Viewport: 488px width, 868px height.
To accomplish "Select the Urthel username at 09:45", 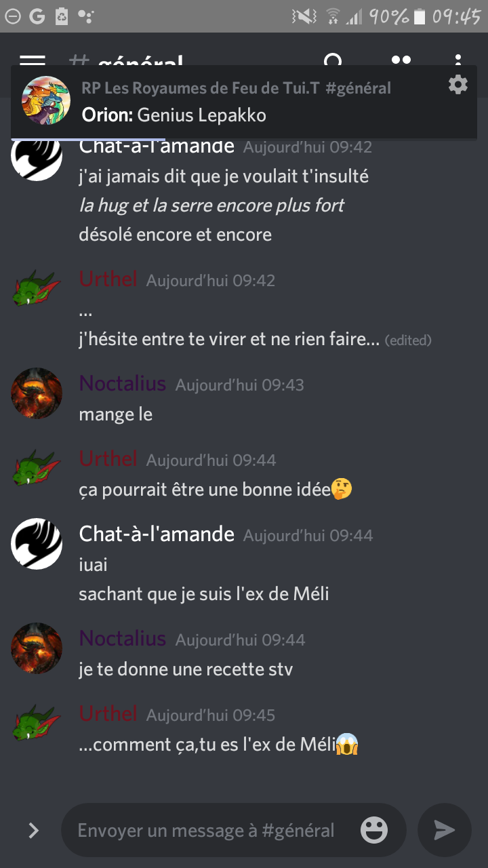I will 108,713.
